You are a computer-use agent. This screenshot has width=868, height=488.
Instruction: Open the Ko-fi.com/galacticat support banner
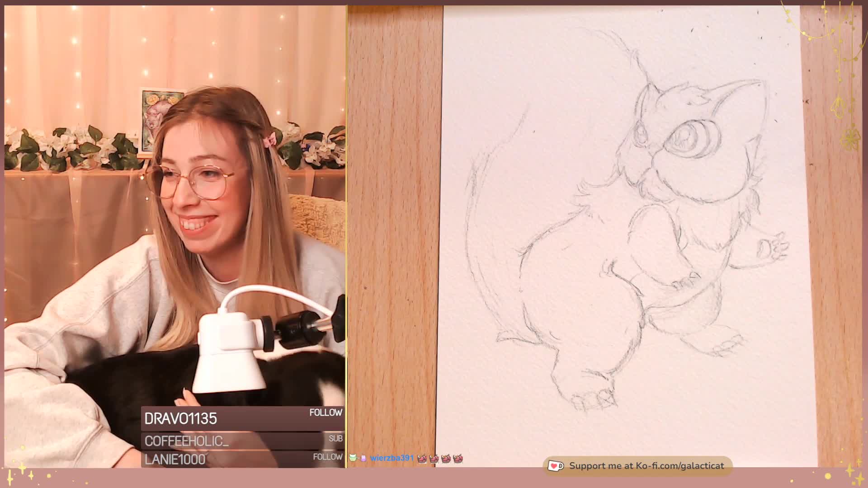[637, 466]
